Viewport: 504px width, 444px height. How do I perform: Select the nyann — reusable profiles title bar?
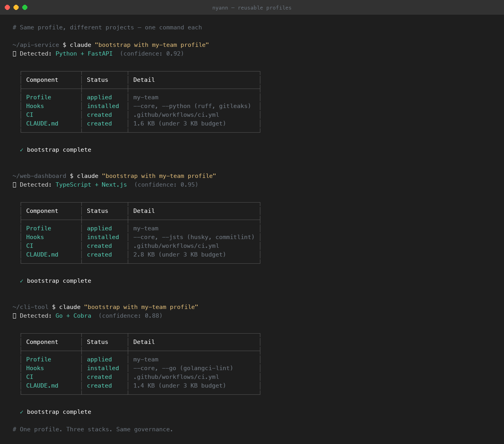pos(252,8)
